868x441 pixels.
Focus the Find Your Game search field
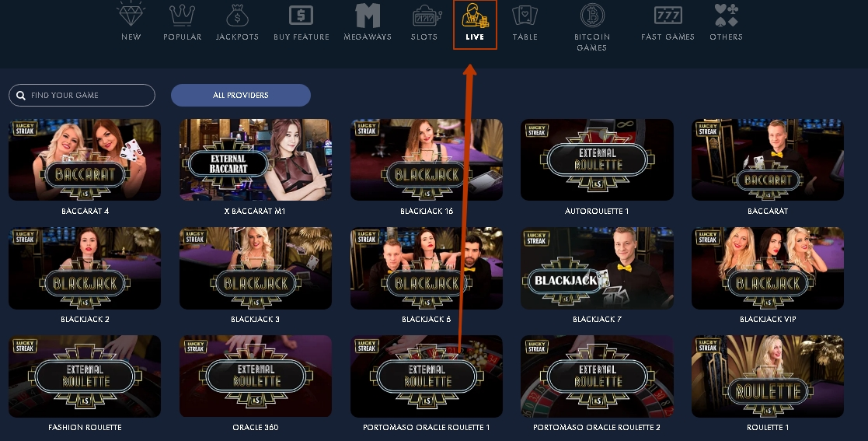coord(82,96)
